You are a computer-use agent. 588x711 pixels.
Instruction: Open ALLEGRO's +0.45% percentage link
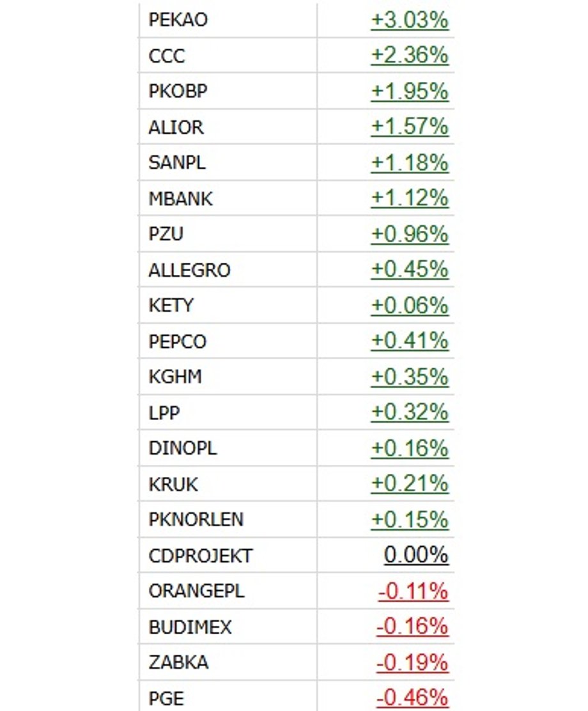410,269
